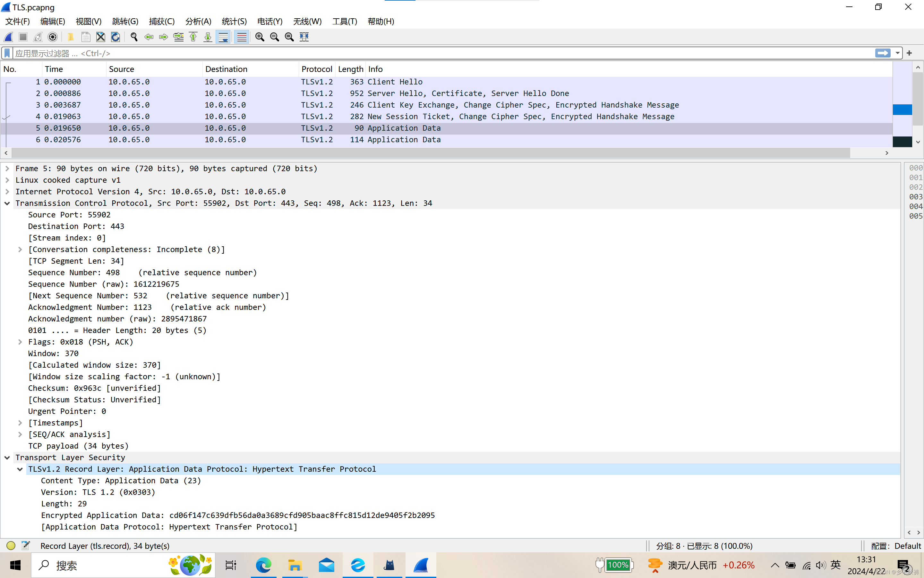Open the 工具(T) menu
Screen dimensions: 924x578
coord(345,22)
